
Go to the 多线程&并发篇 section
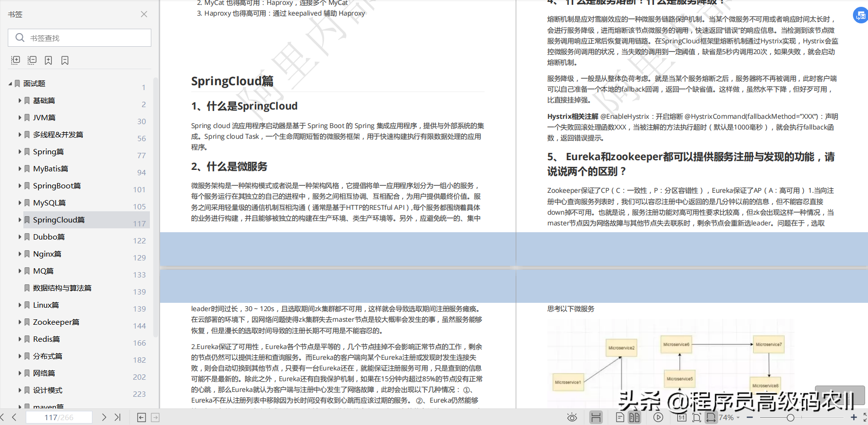(58, 134)
